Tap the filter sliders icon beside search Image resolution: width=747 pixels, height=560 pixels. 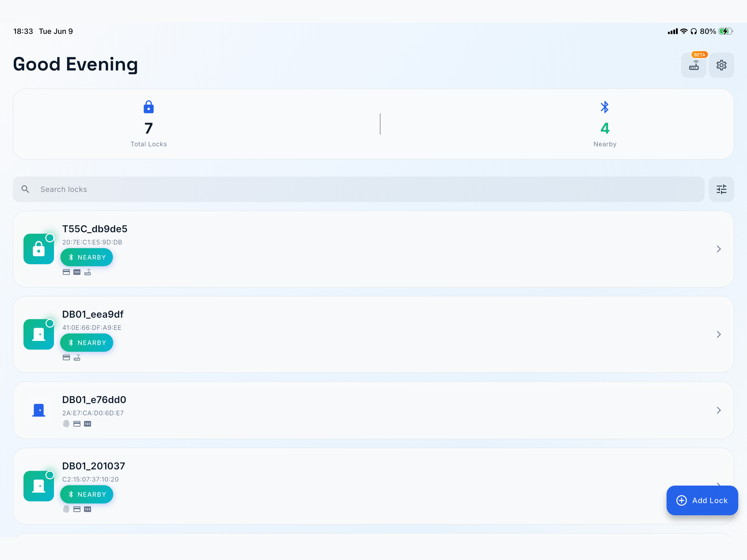point(721,189)
